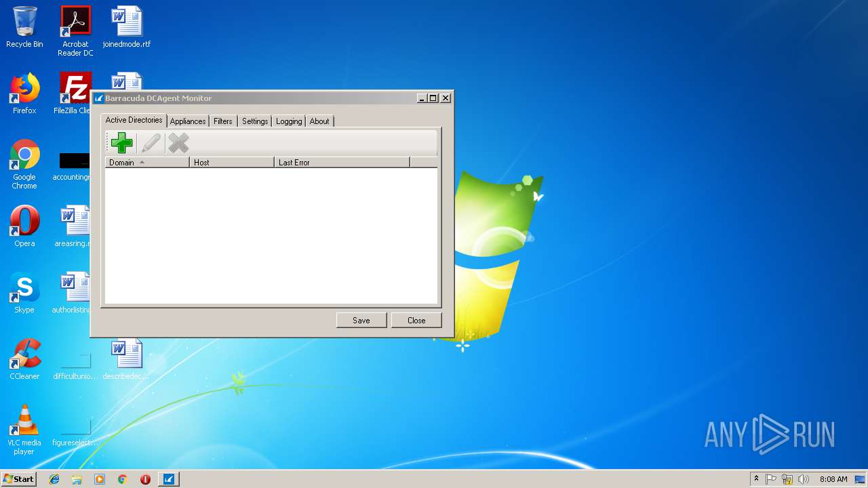Open the Appliances tab
This screenshot has height=488, width=868.
(x=188, y=121)
